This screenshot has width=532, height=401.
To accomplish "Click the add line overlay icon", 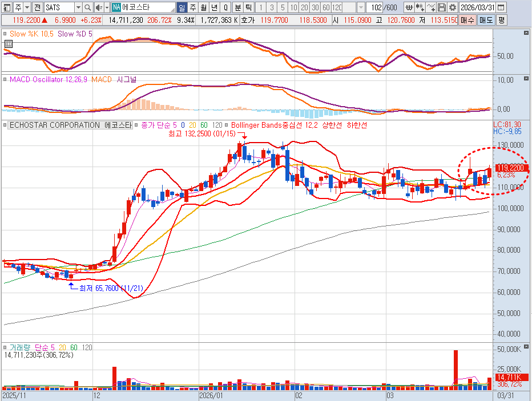I will click(431, 7).
